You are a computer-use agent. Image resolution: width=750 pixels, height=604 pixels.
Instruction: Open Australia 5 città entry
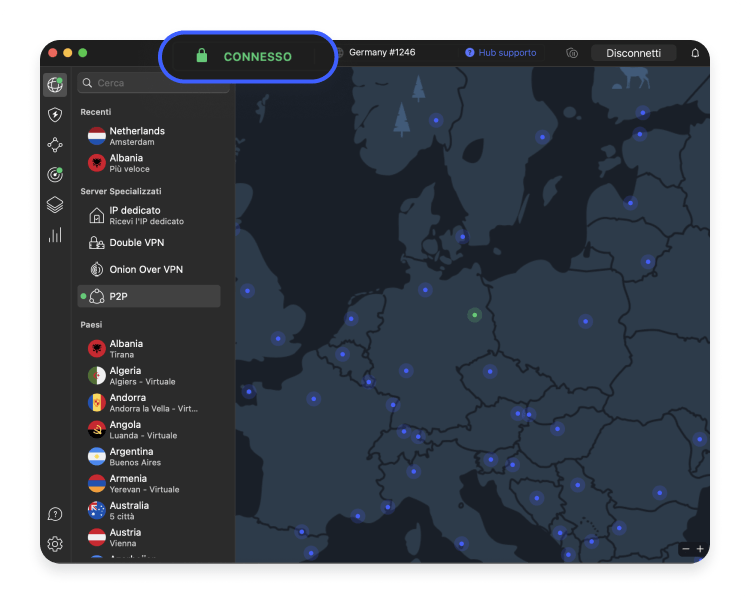149,510
